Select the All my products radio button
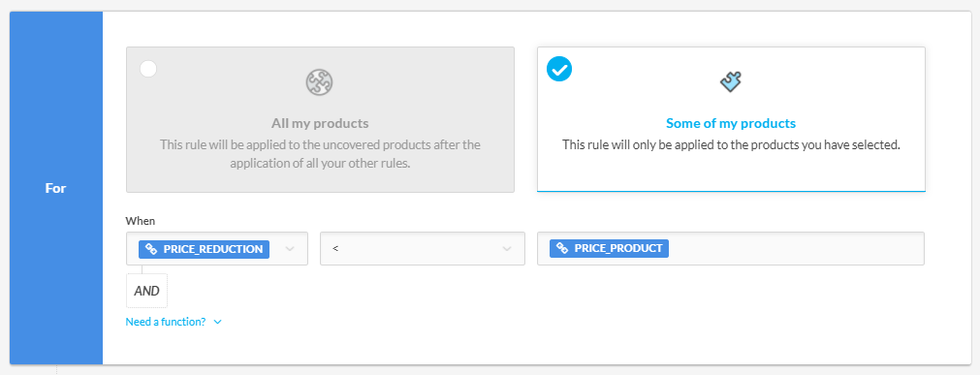This screenshot has height=375, width=980. [x=148, y=69]
